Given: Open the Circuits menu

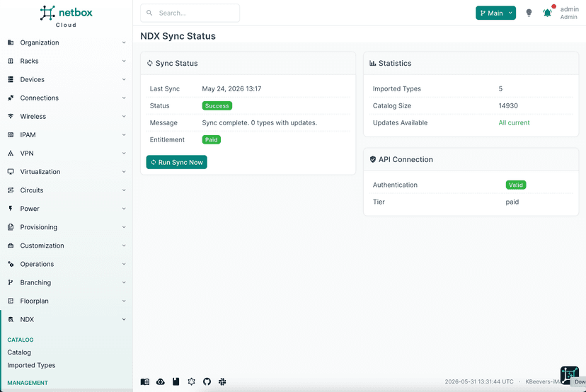Looking at the screenshot, I should point(67,190).
